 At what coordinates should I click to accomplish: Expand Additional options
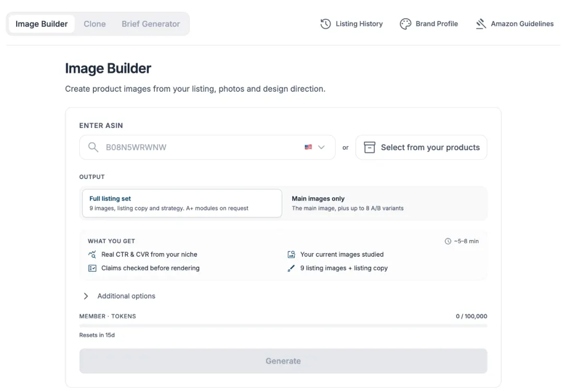tap(119, 296)
